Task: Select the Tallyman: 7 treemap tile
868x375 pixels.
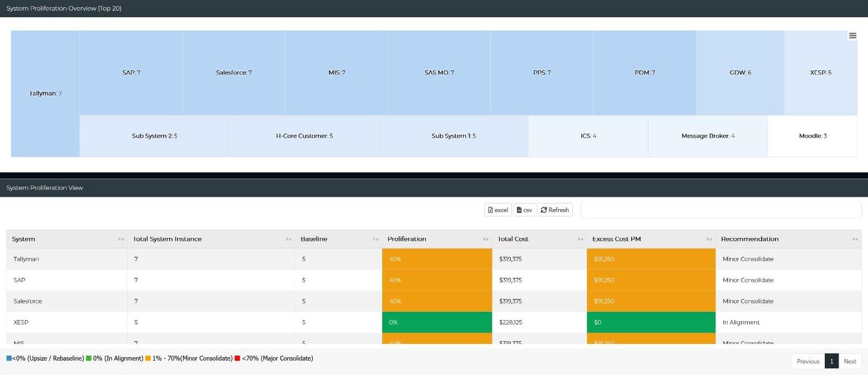Action: pyautogui.click(x=45, y=94)
